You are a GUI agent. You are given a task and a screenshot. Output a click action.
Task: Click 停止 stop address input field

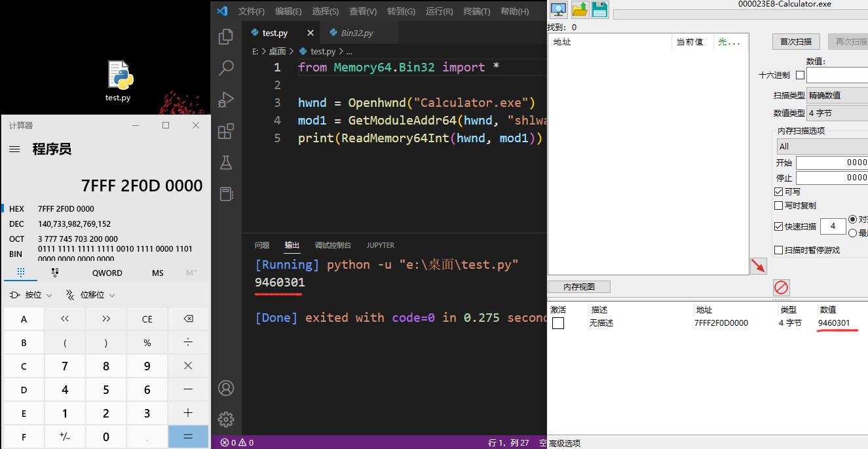pyautogui.click(x=832, y=178)
